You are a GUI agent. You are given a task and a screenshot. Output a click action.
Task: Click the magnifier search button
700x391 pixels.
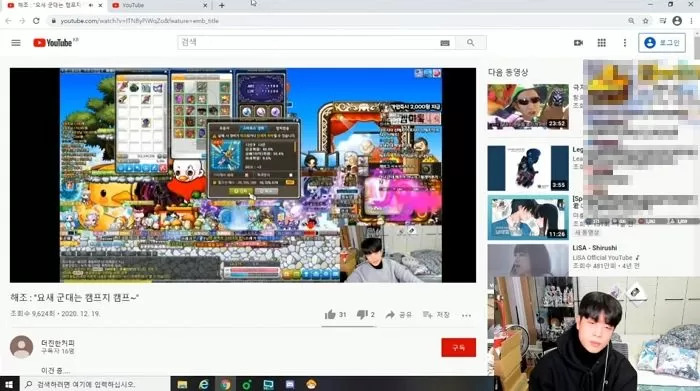tap(471, 42)
